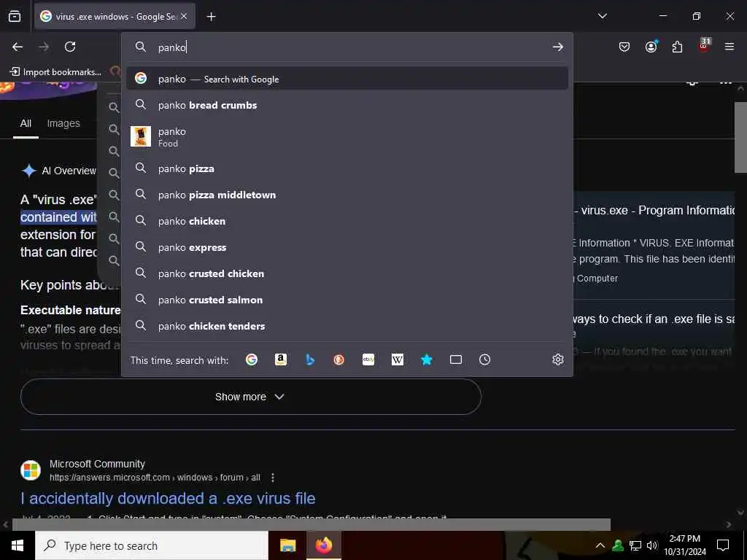Open the taskbar clock showing 2:47 PM

point(685,545)
